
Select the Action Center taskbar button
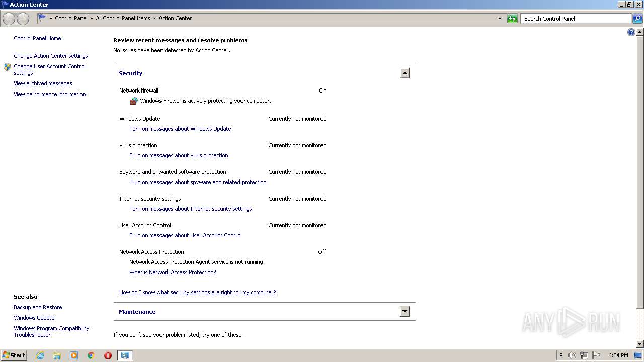pyautogui.click(x=125, y=355)
